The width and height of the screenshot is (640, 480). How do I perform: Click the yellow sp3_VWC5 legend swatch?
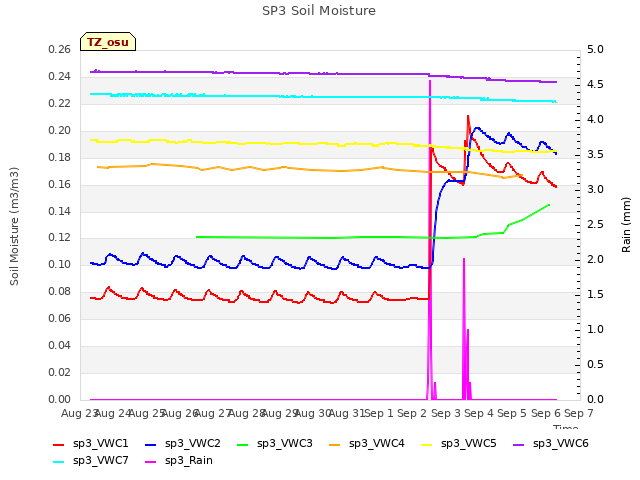point(427,444)
